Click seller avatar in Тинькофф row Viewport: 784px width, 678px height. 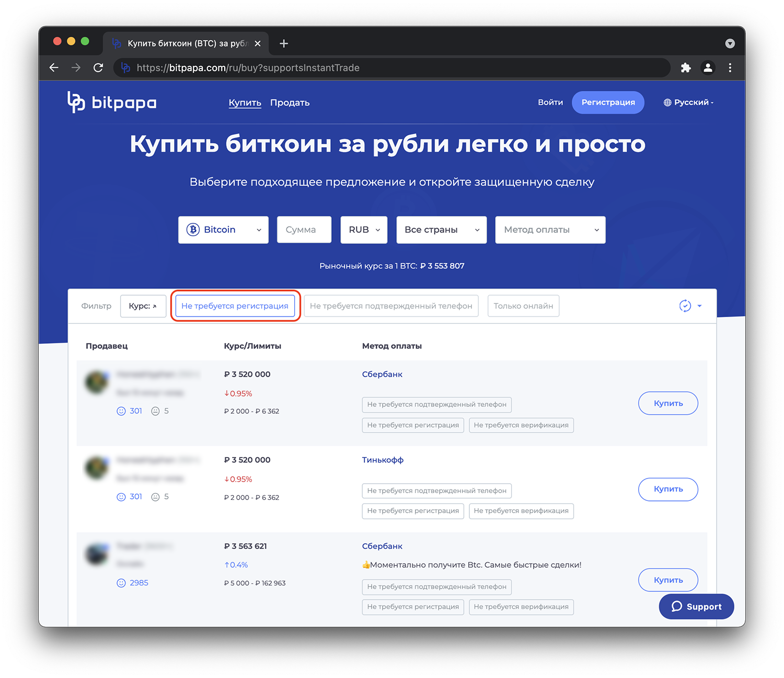(x=97, y=468)
